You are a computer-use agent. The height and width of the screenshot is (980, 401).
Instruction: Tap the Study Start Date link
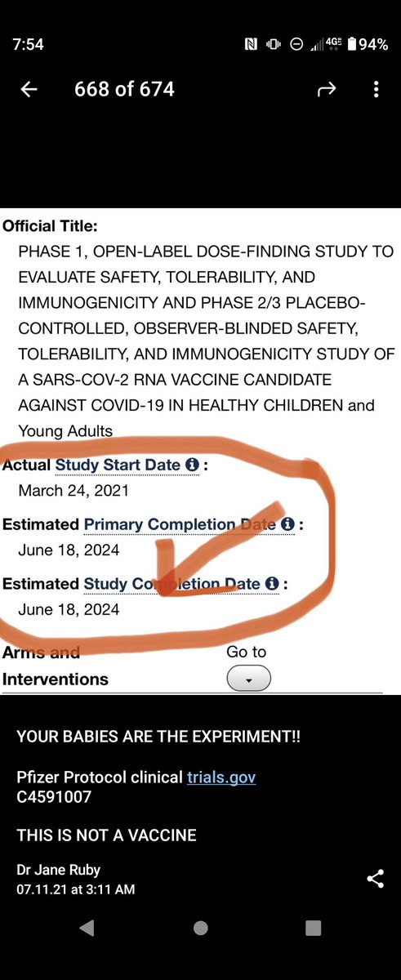click(x=118, y=465)
